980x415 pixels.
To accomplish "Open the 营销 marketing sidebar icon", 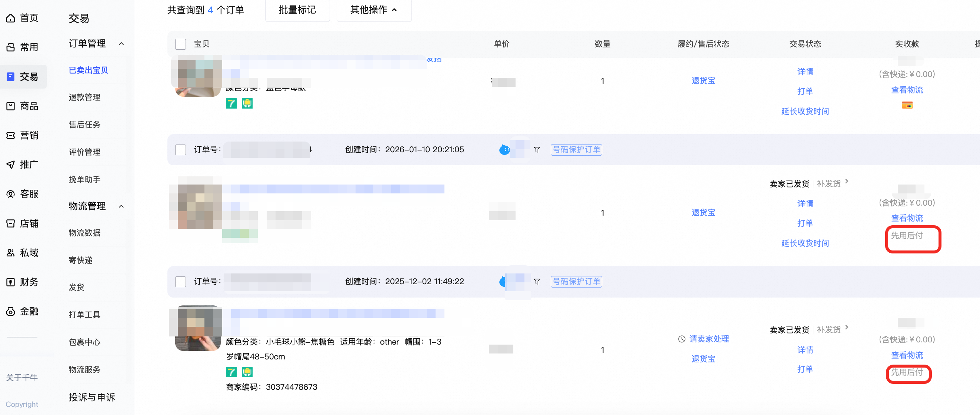I will click(x=11, y=135).
